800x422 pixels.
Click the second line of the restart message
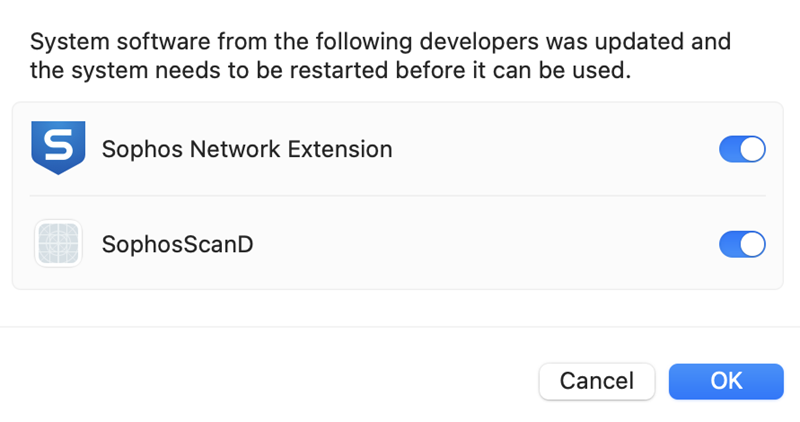[330, 73]
